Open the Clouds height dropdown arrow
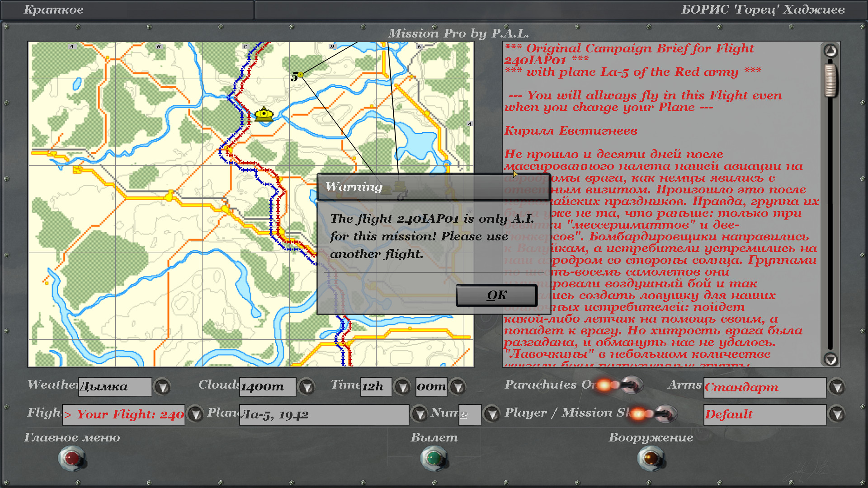Image resolution: width=868 pixels, height=488 pixels. [307, 387]
